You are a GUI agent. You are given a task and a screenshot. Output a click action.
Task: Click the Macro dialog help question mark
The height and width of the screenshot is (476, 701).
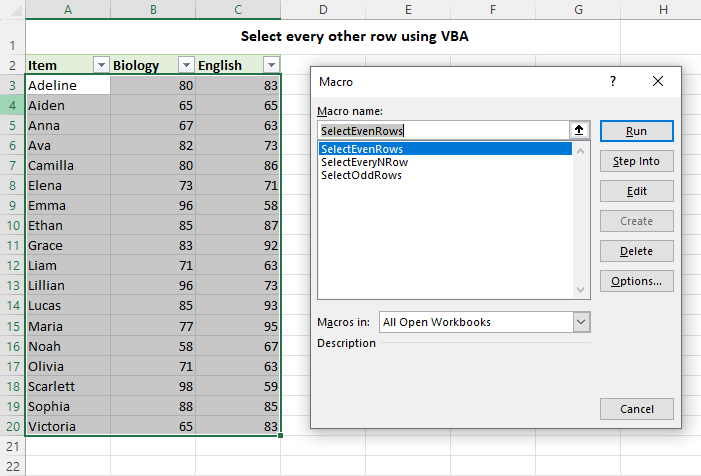613,81
